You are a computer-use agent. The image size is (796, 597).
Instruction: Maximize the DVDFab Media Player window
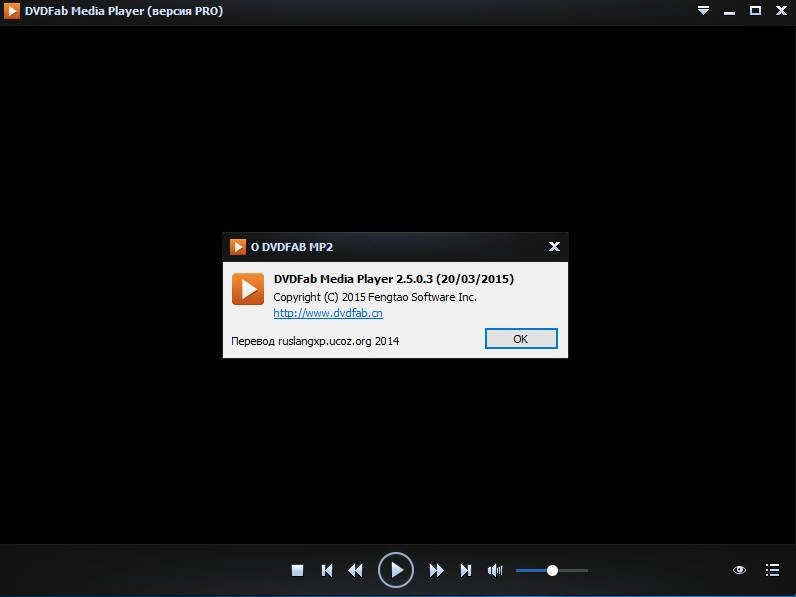[x=755, y=10]
